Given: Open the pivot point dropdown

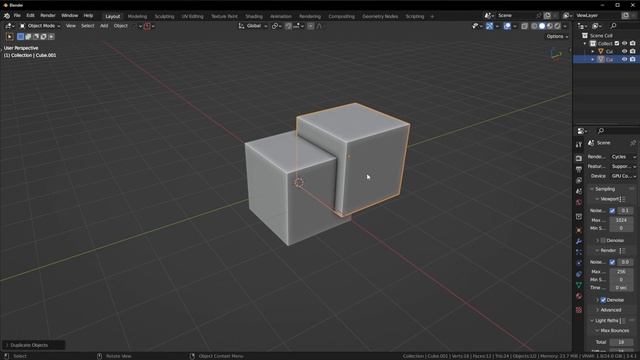Looking at the screenshot, I should tap(276, 26).
